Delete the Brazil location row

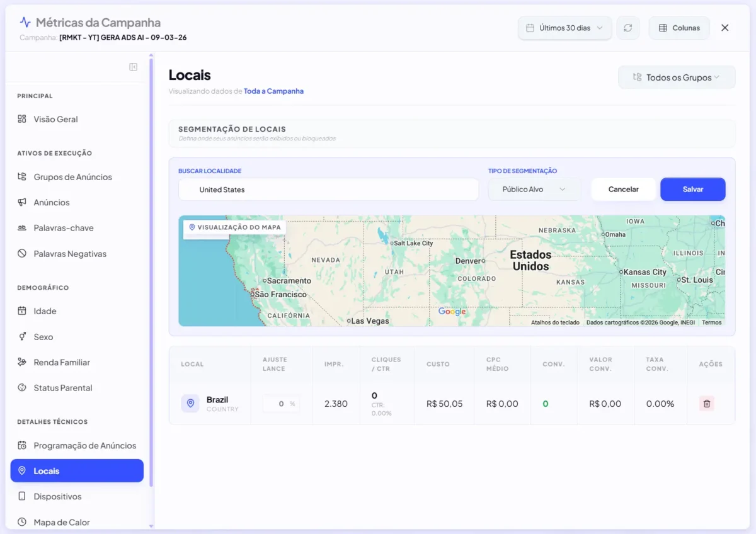706,404
